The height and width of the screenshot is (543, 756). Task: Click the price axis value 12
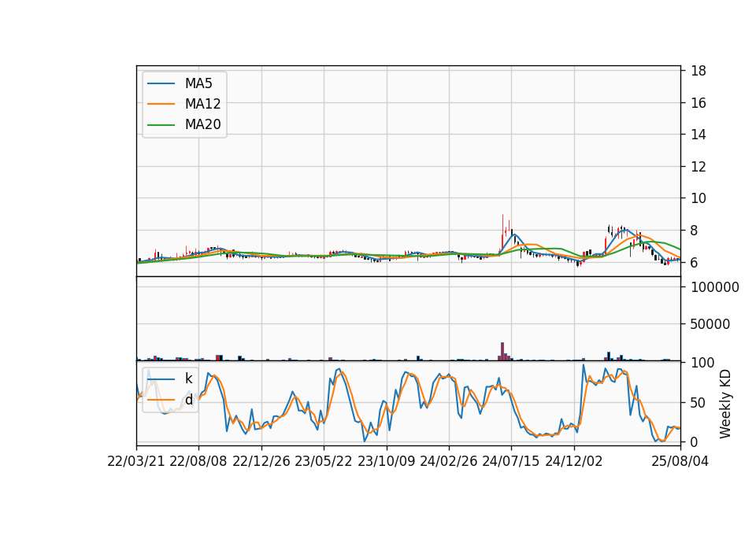coord(699,167)
